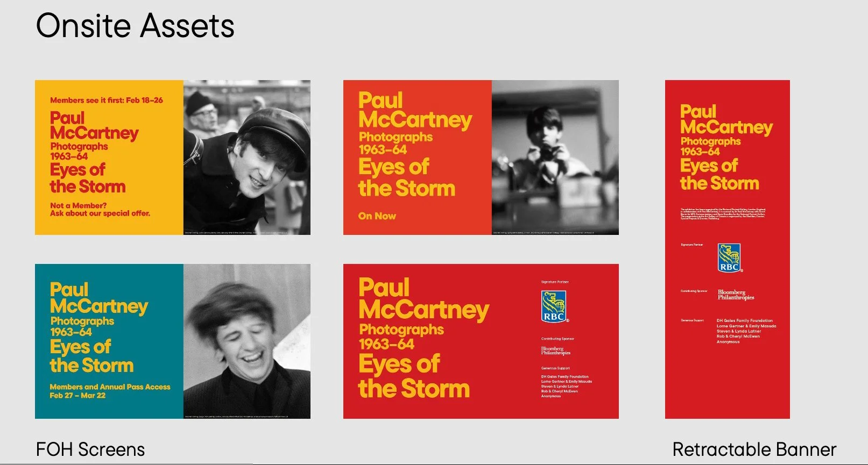Click the blurry photo of man with camera
The height and width of the screenshot is (465, 868).
pos(555,157)
